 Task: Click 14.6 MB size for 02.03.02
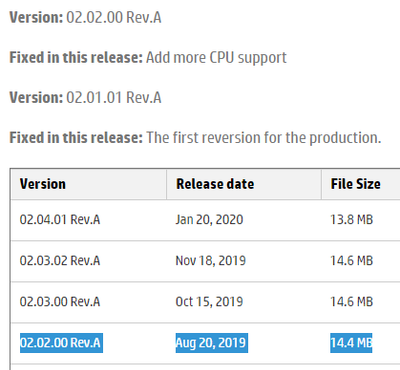(351, 261)
